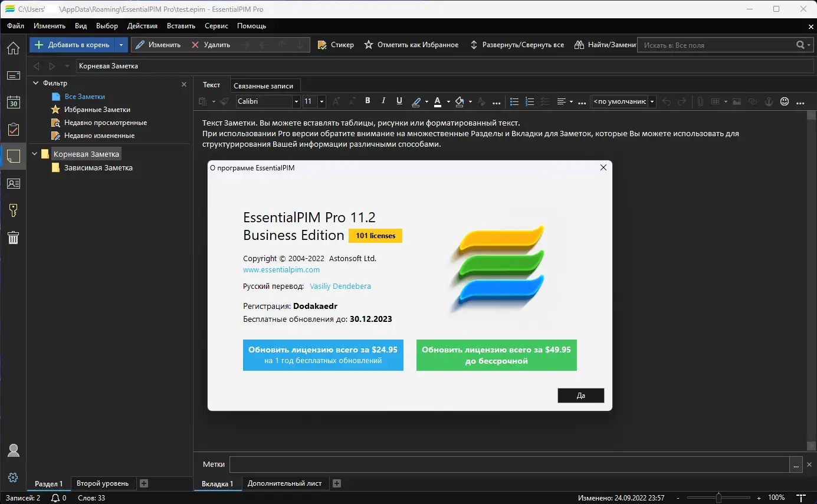Image resolution: width=817 pixels, height=504 pixels.
Task: Insert an emoji with smiley icon
Action: 785,101
